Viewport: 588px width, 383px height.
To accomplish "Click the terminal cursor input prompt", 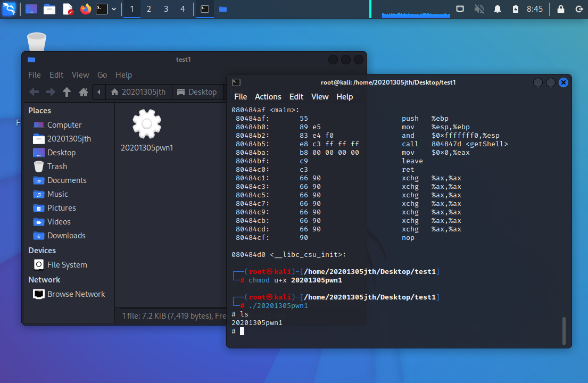I will 242,331.
